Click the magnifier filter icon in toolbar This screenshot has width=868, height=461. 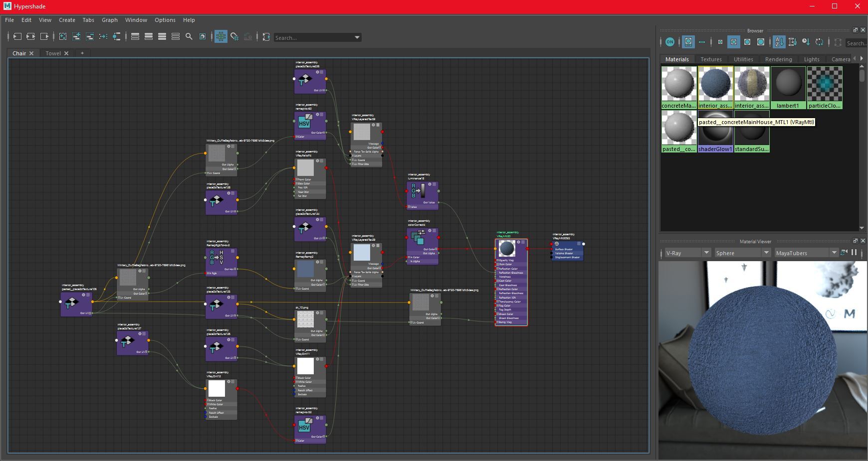tap(189, 36)
